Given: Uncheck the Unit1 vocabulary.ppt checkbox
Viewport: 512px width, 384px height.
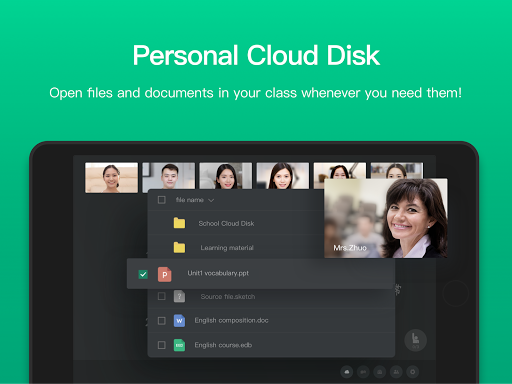Looking at the screenshot, I should [x=143, y=274].
